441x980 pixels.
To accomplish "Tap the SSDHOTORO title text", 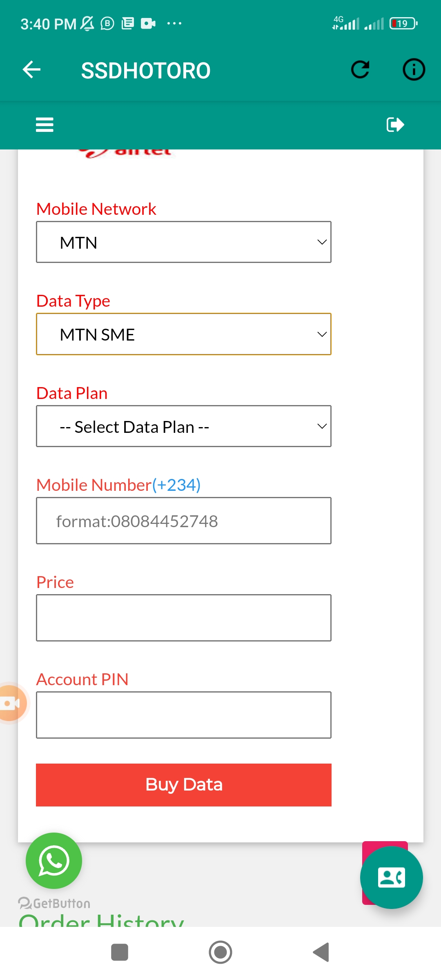I will coord(146,70).
